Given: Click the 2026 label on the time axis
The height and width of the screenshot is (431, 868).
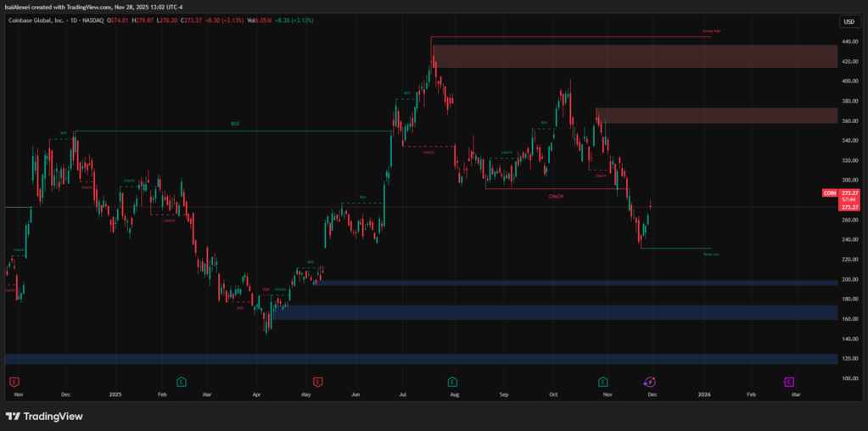Looking at the screenshot, I should tap(704, 395).
